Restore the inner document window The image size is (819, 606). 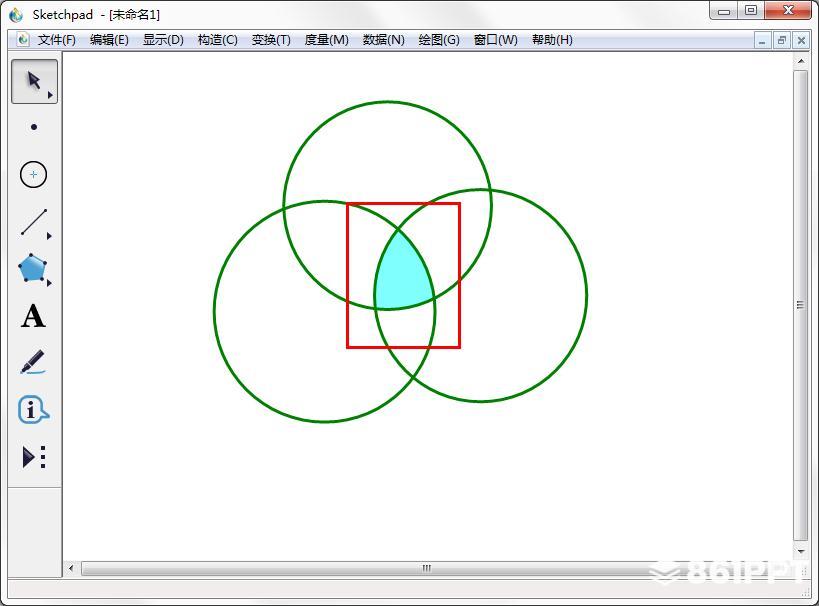tap(782, 40)
